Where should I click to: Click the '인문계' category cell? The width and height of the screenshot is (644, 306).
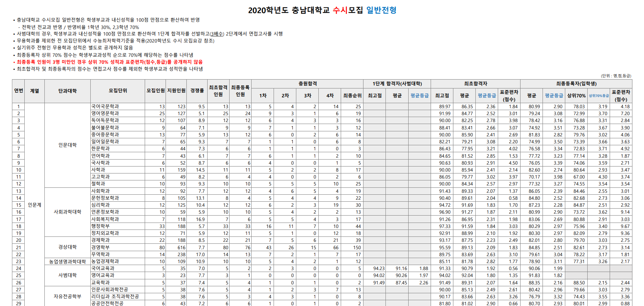coord(35,205)
